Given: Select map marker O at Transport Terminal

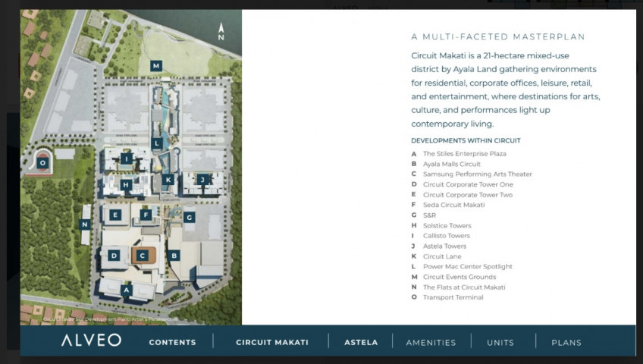Looking at the screenshot, I should click(x=42, y=163).
